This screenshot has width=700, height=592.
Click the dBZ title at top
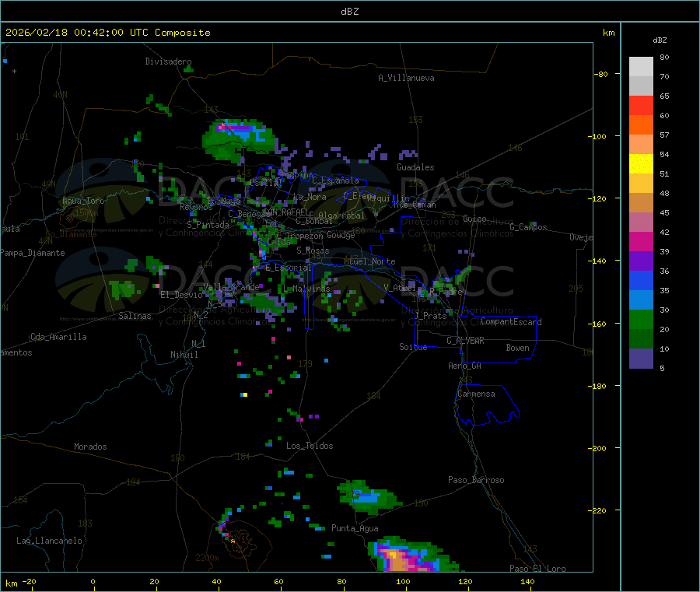(x=349, y=12)
